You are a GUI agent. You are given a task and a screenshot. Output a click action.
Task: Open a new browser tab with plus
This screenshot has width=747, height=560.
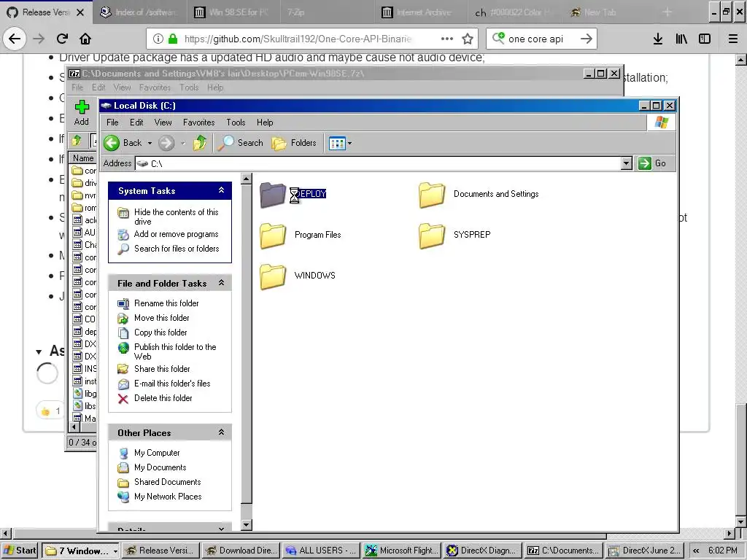pyautogui.click(x=667, y=12)
